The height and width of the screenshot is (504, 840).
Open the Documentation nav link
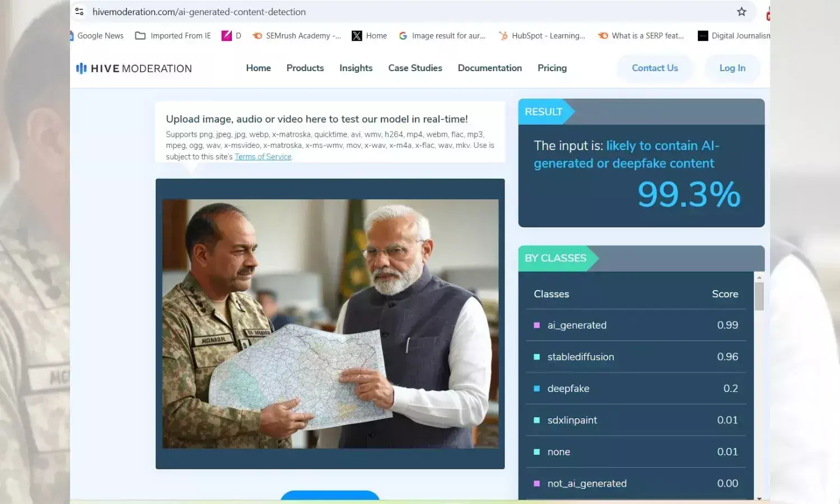click(489, 68)
